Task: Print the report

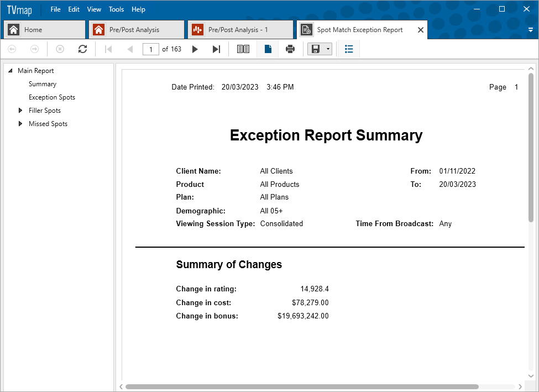Action: click(290, 49)
